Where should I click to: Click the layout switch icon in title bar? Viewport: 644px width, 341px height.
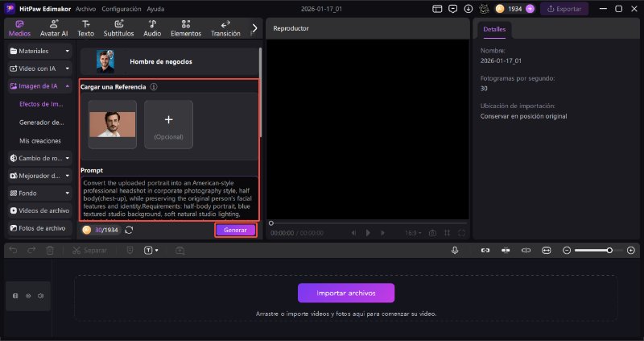[437, 9]
